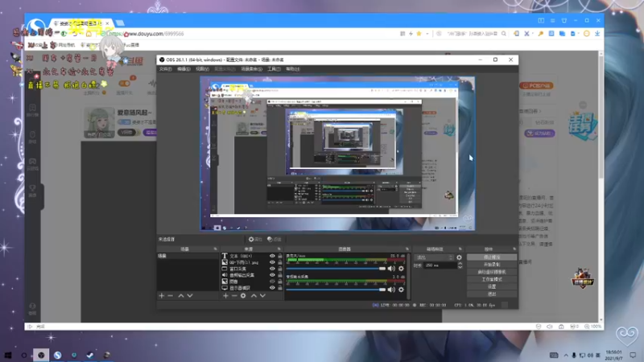Open the 麦克风/Aux channel settings gear
Image resolution: width=644 pixels, height=362 pixels.
pyautogui.click(x=401, y=269)
